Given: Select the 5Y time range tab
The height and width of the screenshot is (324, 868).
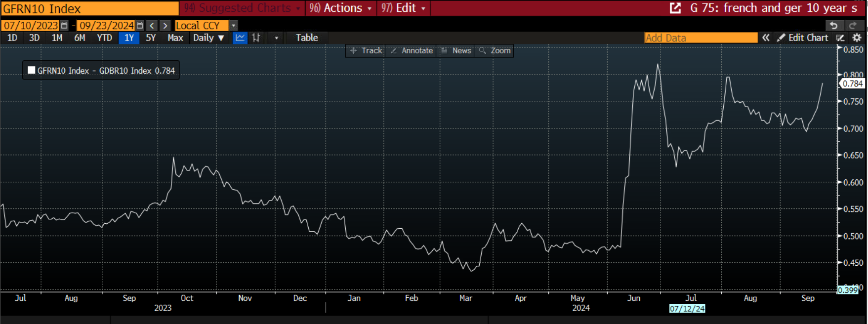Looking at the screenshot, I should (151, 38).
